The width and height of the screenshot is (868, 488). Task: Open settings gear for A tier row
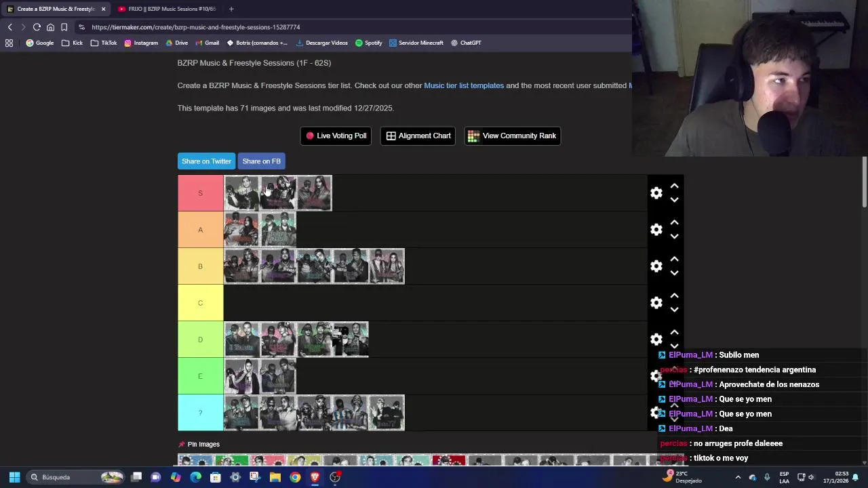coord(656,230)
